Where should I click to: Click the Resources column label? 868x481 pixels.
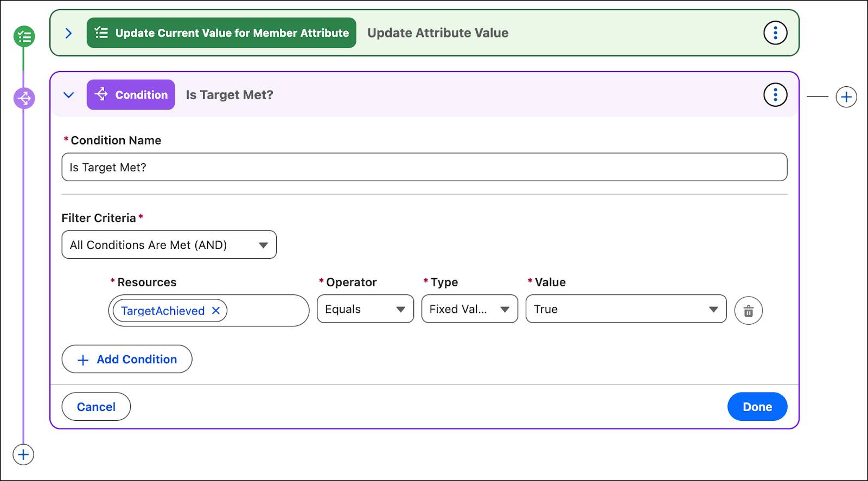147,283
